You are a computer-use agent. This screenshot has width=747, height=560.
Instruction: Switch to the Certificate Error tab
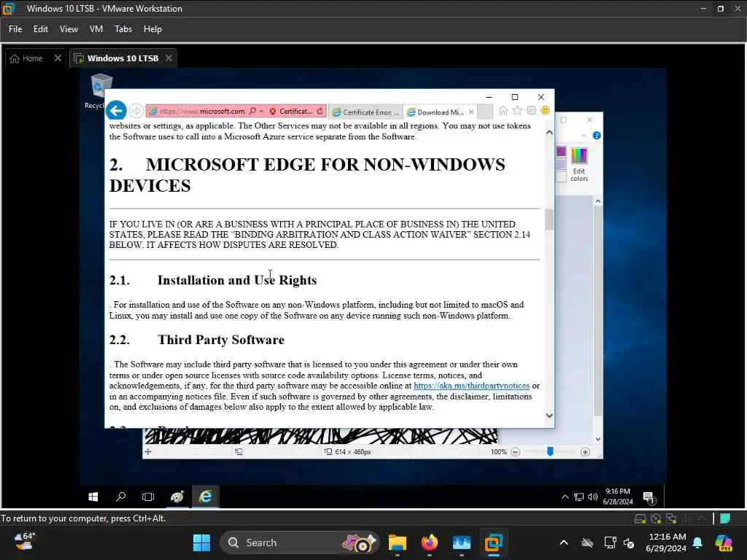(365, 112)
